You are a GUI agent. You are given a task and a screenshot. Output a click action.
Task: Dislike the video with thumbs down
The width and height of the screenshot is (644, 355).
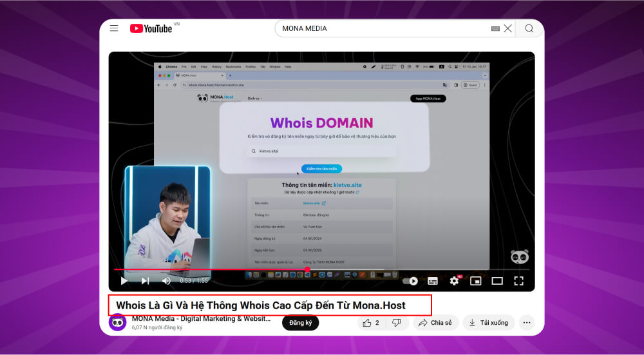click(x=397, y=323)
